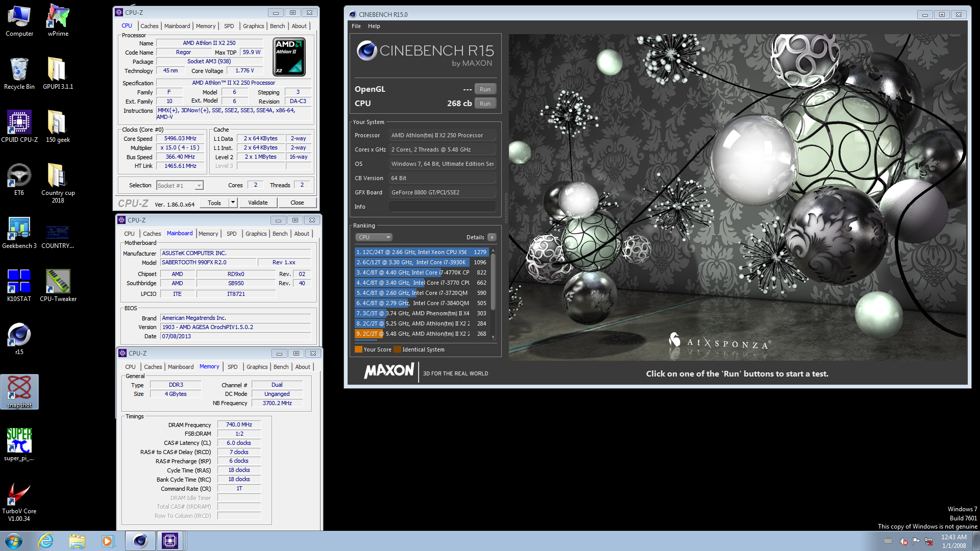Open the Socket #1 selection dropdown
980x551 pixels.
pos(180,186)
